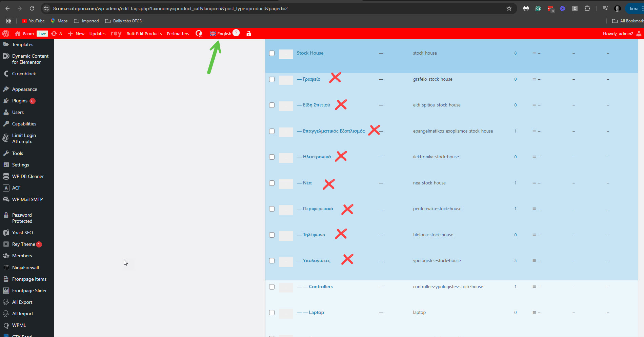The image size is (644, 337).
Task: Check the Νέα row checkbox
Action: pyautogui.click(x=272, y=183)
